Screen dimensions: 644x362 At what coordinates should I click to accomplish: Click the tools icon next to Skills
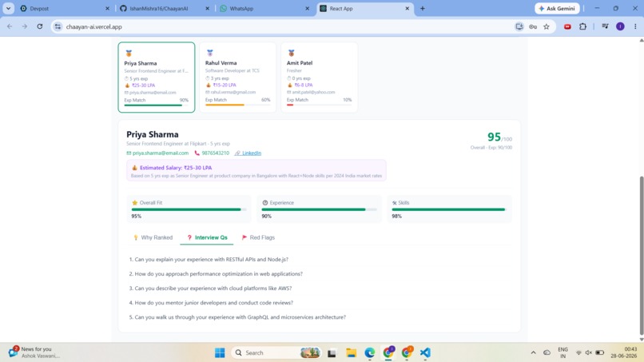pyautogui.click(x=394, y=203)
